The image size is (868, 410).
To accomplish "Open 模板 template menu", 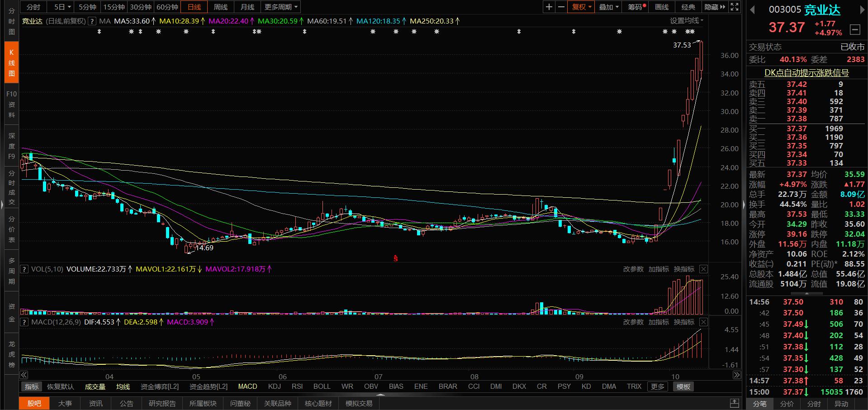I will pyautogui.click(x=683, y=386).
